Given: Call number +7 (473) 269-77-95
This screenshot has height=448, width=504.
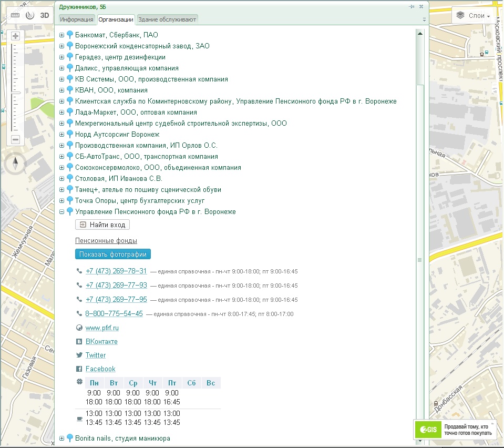Looking at the screenshot, I should pyautogui.click(x=116, y=299).
